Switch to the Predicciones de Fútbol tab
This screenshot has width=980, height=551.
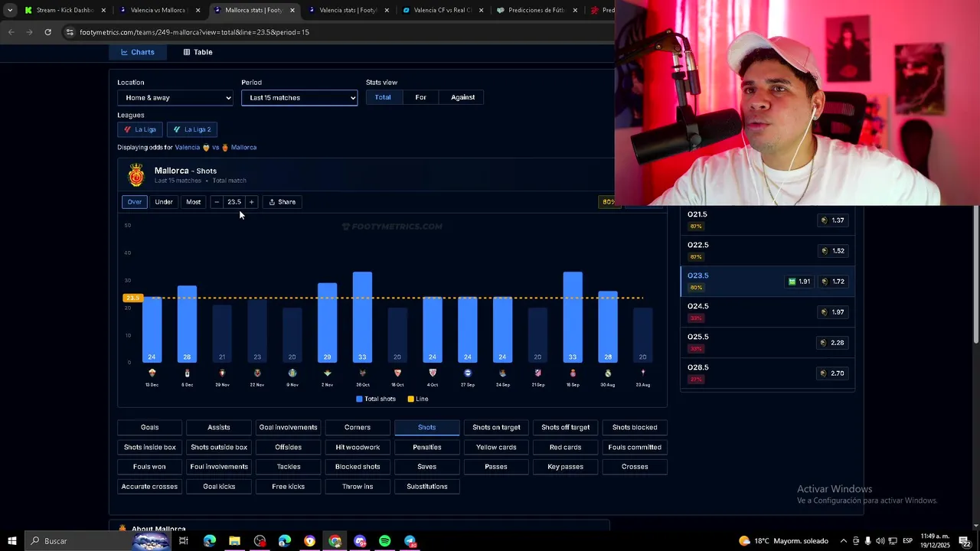(x=536, y=10)
